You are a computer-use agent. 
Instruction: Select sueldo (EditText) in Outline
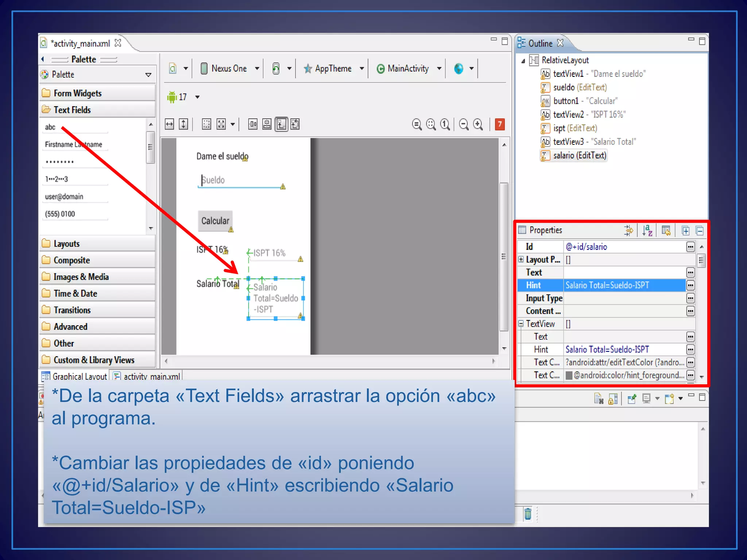574,87
